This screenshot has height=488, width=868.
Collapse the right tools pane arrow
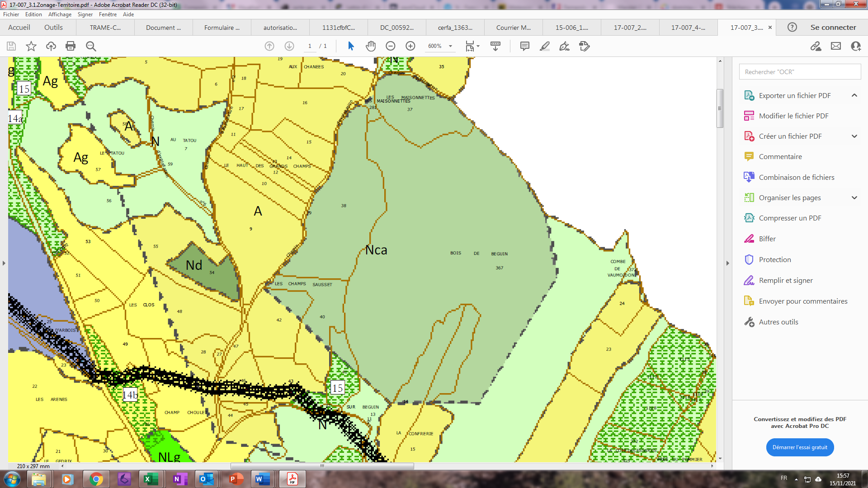coord(727,263)
